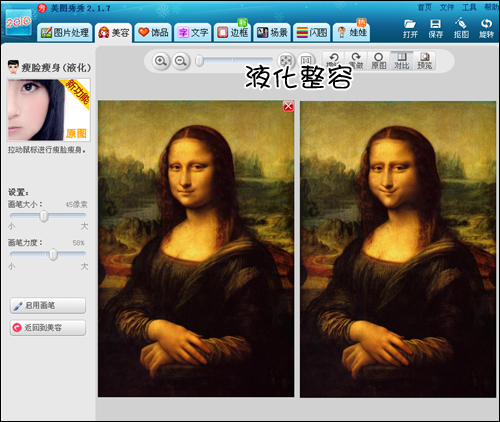The width and height of the screenshot is (500, 422).
Task: Click the liquified Mona Lisa image
Action: [x=398, y=249]
